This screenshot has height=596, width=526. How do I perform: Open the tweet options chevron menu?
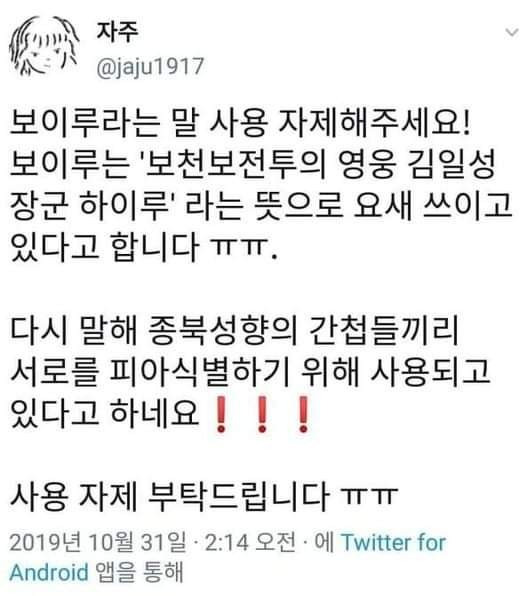[512, 33]
